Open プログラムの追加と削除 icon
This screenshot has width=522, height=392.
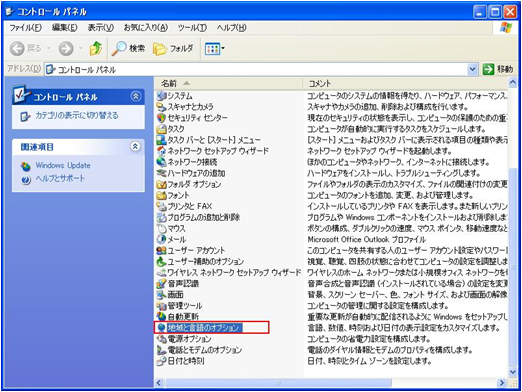[x=162, y=217]
